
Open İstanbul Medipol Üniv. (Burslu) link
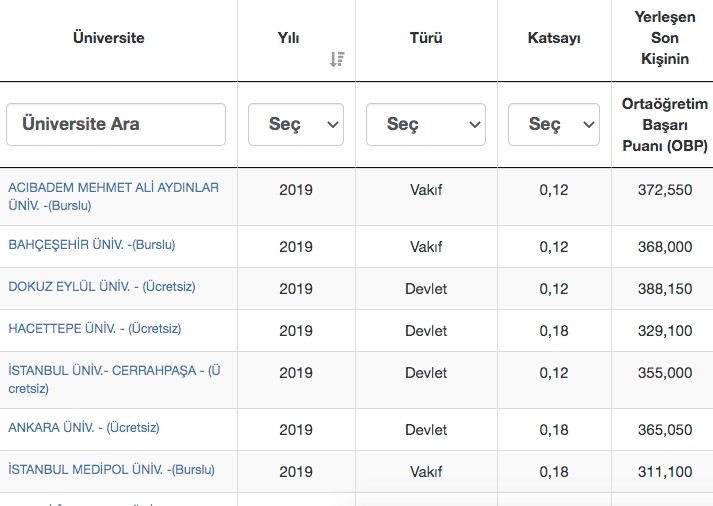coord(111,470)
